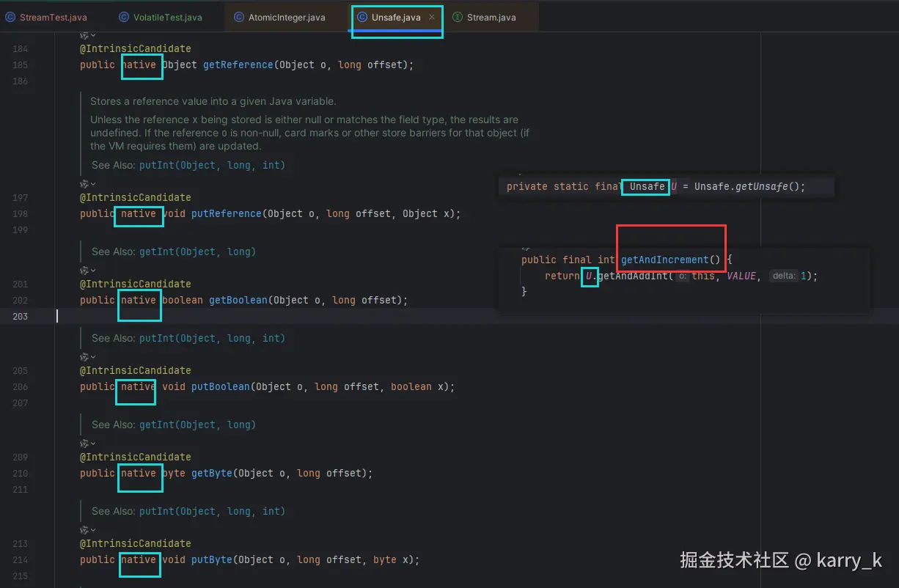Select the Stream.java tab
Viewport: 899px width, 588px height.
click(491, 18)
